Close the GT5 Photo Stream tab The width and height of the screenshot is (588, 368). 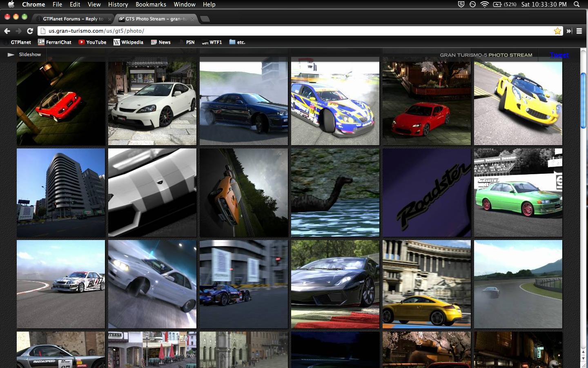click(192, 19)
